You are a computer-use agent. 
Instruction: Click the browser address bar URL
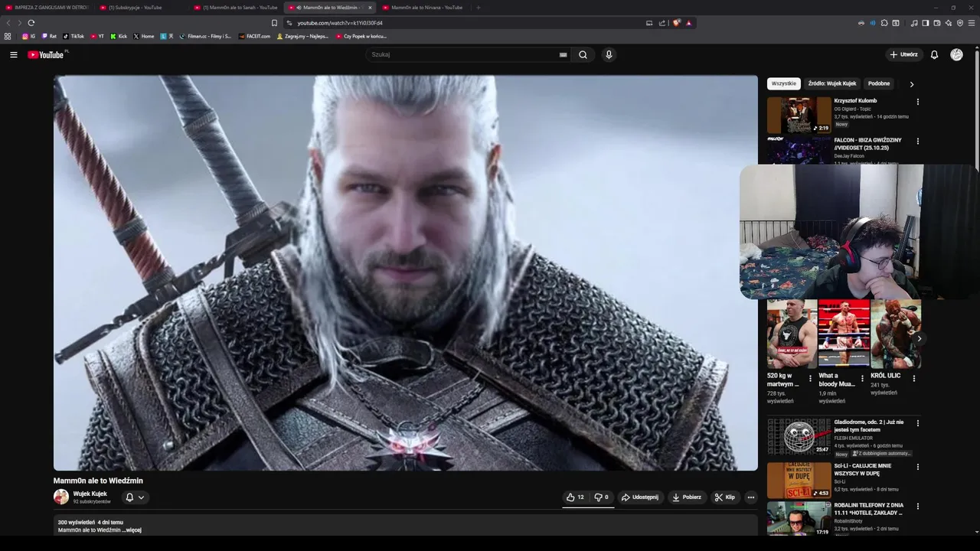(340, 23)
